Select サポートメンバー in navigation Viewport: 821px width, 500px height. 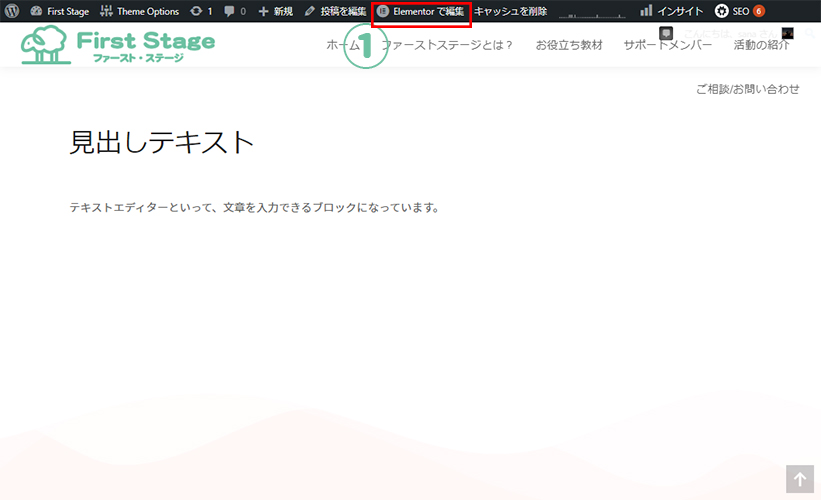pos(667,45)
